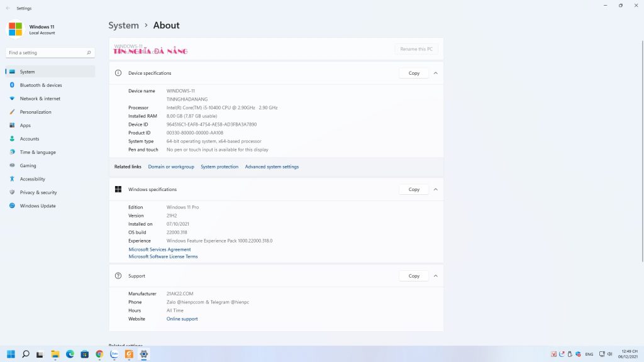Open Microsoft Software License Terms link
The image size is (644, 362).
pyautogui.click(x=163, y=256)
